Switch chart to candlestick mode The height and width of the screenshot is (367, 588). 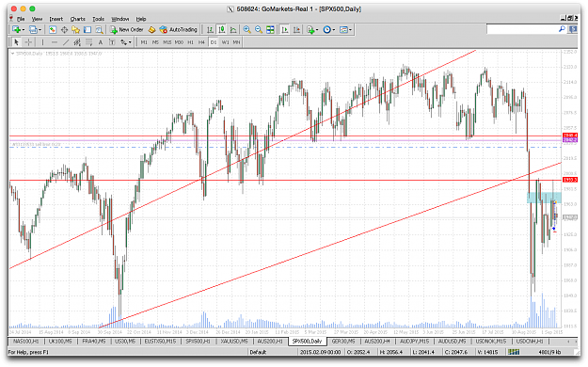[222, 30]
